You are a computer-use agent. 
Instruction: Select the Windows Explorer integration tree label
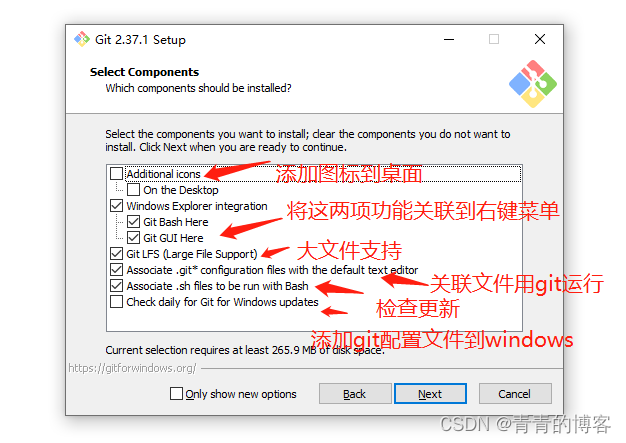point(197,206)
